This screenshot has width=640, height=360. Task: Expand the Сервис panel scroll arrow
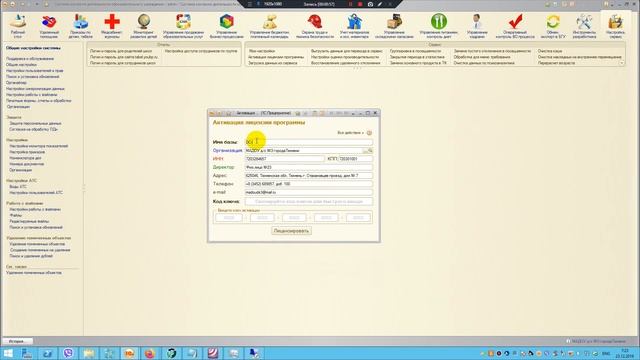click(622, 63)
